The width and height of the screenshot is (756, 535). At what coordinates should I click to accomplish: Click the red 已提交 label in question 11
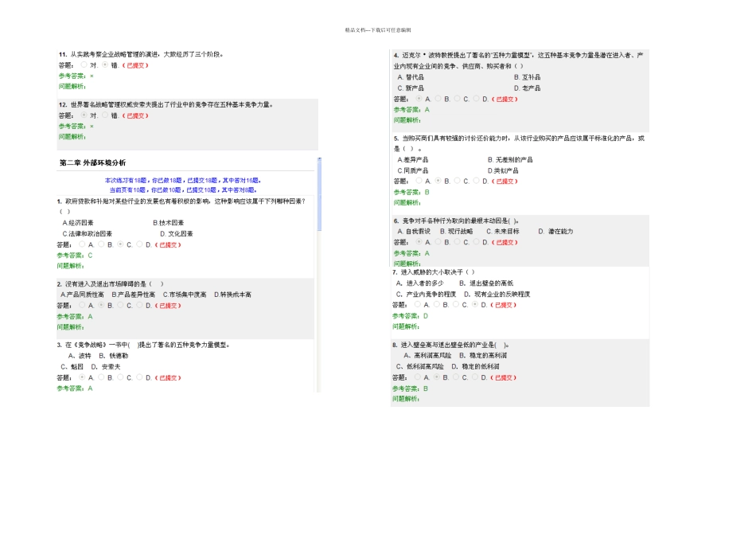click(x=135, y=65)
